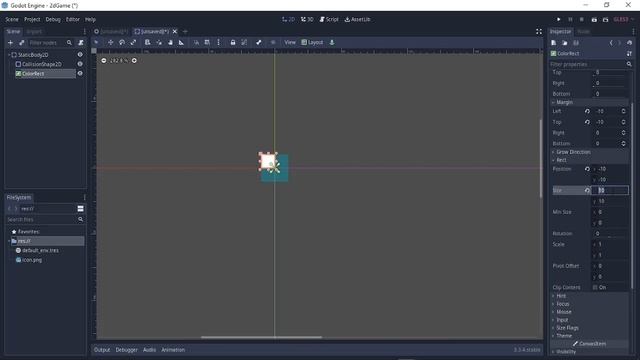
Task: Reset Rect Position value
Action: (x=587, y=169)
